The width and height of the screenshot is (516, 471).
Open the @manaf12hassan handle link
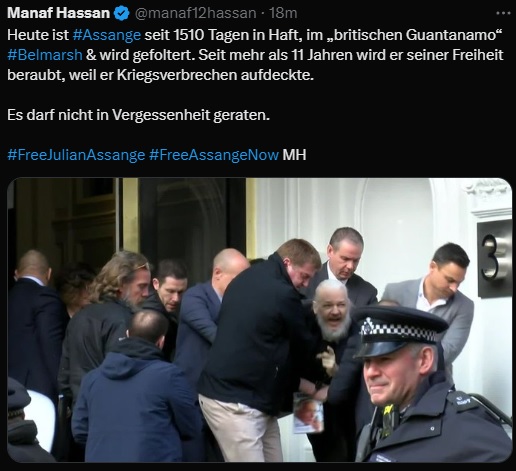pos(195,14)
